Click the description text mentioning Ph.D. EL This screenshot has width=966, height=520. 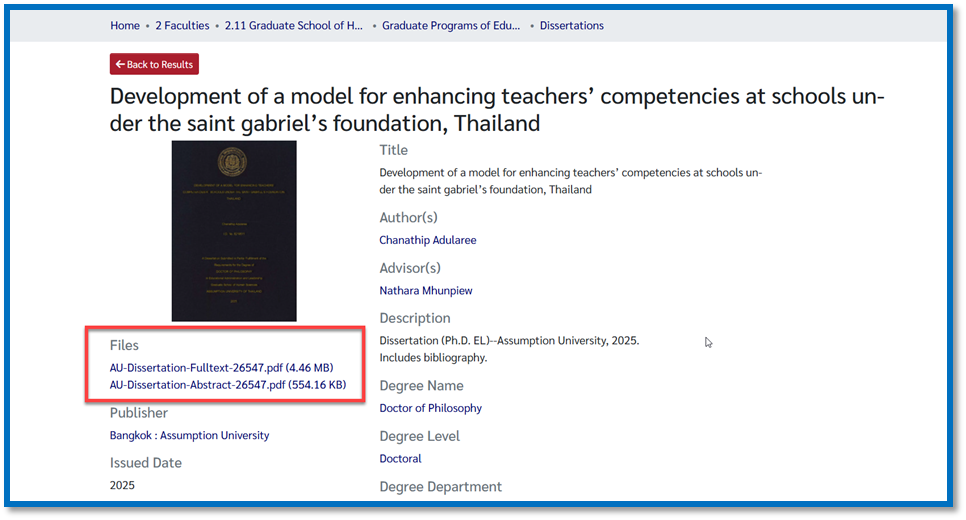[508, 341]
